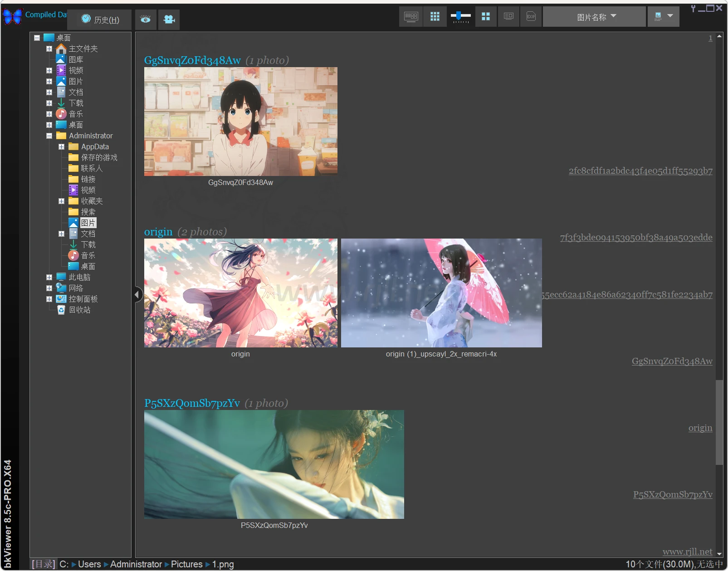Toggle the EXIF info button
Viewport: 728px width, 571px height.
pyautogui.click(x=531, y=17)
